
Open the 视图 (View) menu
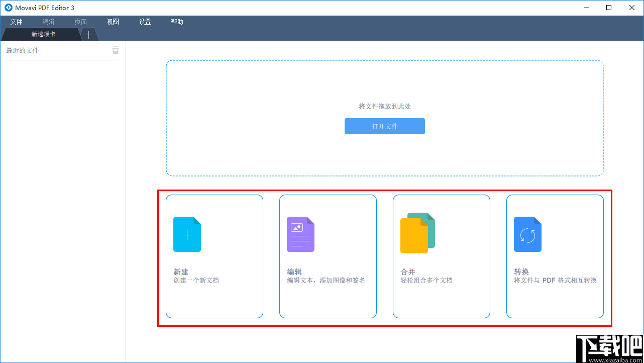(113, 22)
